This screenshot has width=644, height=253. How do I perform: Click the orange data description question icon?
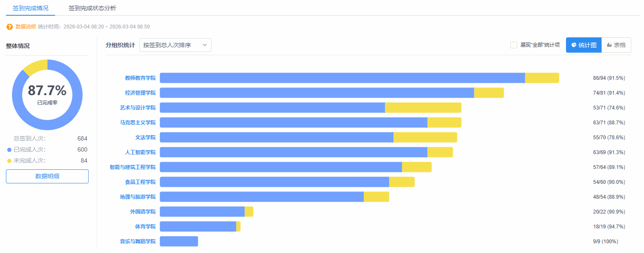point(10,27)
